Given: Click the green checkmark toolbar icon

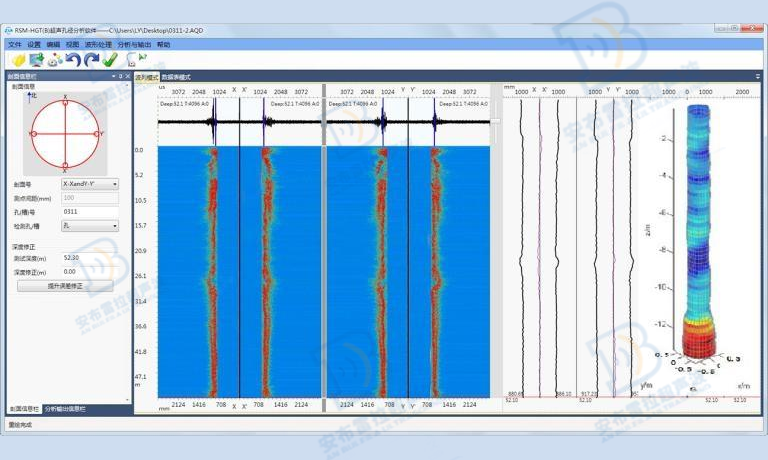Looking at the screenshot, I should [110, 60].
